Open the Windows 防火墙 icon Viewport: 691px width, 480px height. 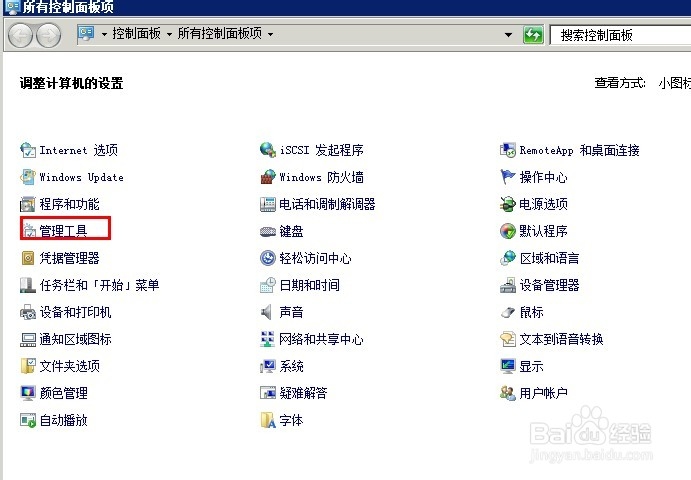click(x=267, y=177)
